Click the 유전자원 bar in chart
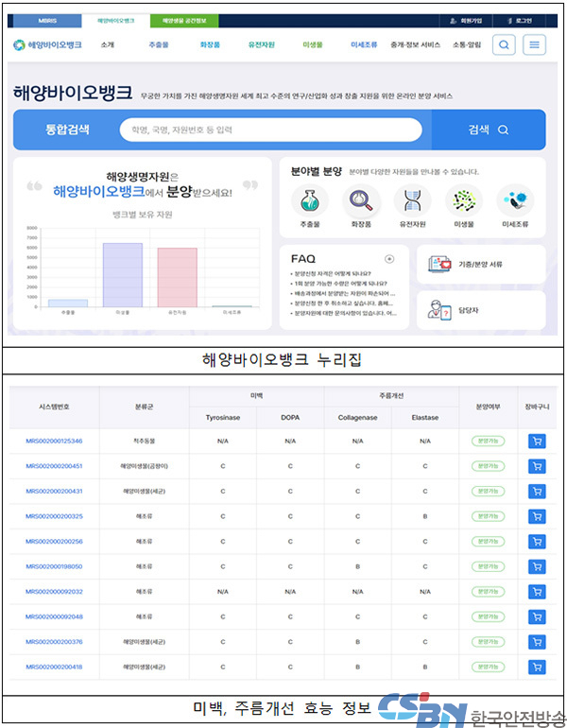The height and width of the screenshot is (728, 567). [178, 277]
